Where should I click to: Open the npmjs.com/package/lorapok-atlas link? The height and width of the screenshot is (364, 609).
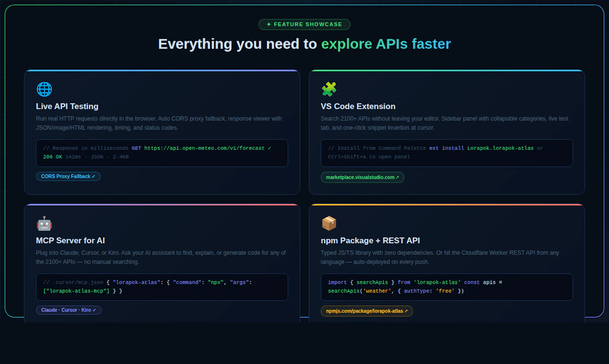(x=367, y=311)
